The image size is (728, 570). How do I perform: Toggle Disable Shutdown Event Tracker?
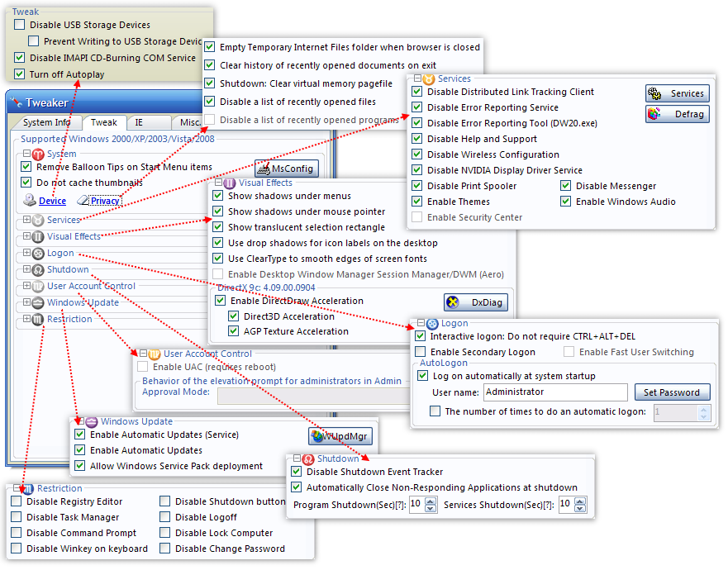click(296, 472)
